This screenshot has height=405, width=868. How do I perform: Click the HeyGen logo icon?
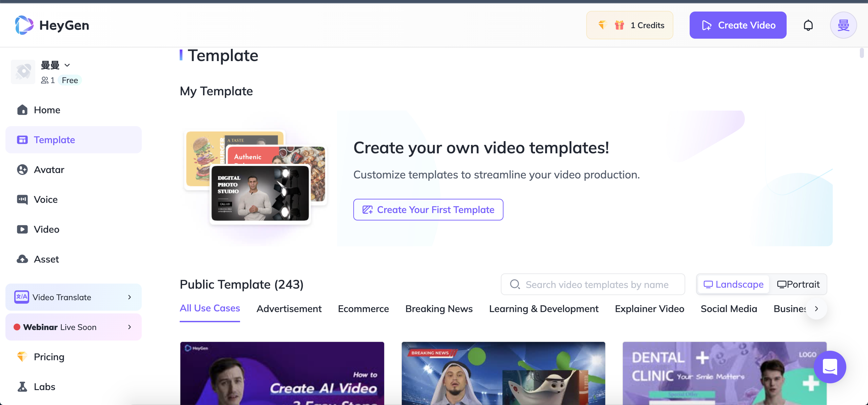click(24, 25)
